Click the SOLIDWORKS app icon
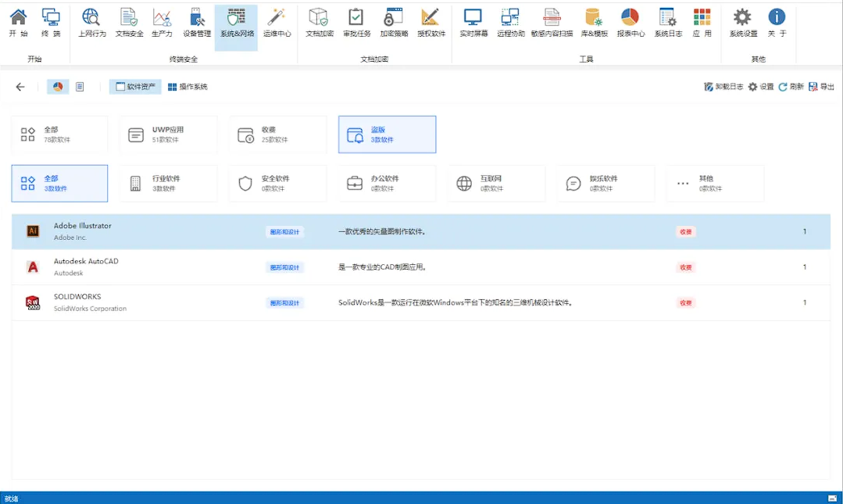 (33, 302)
